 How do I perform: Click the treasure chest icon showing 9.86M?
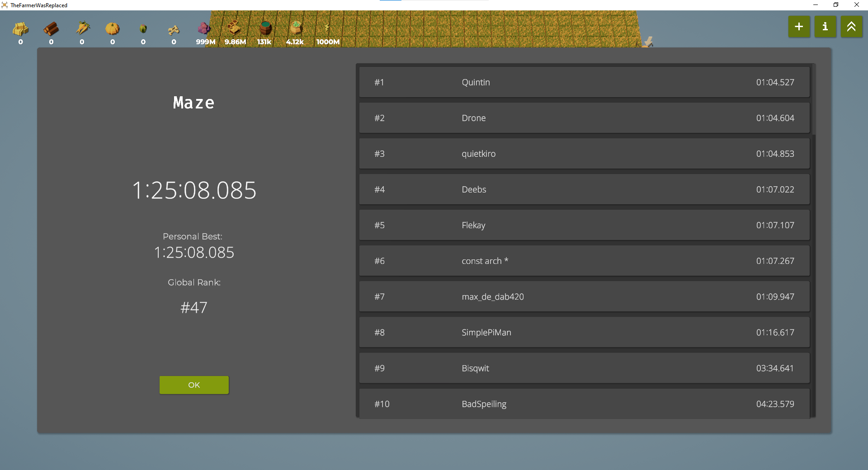[x=234, y=28]
